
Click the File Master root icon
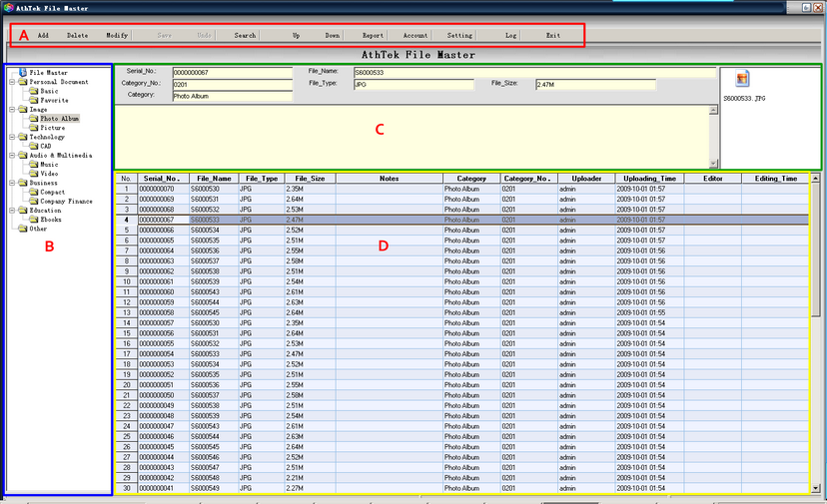[x=22, y=73]
